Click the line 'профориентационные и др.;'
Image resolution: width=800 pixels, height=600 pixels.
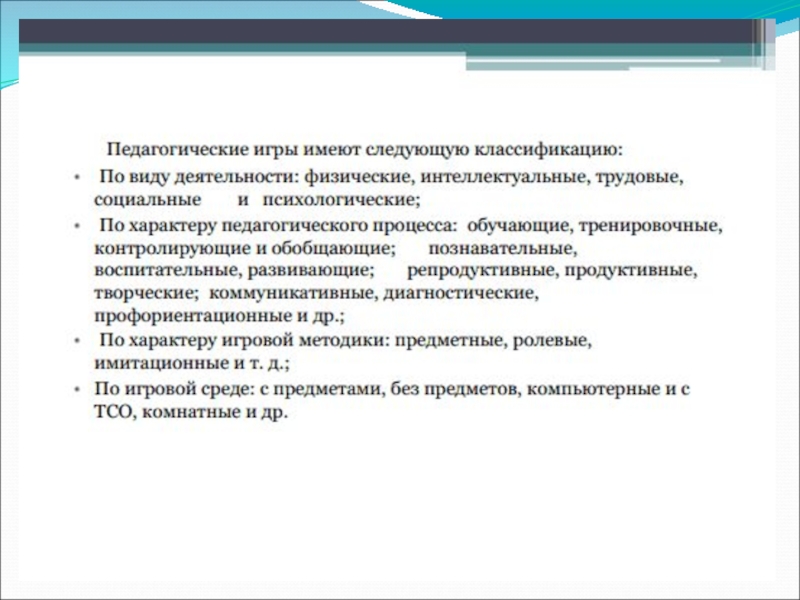219,316
